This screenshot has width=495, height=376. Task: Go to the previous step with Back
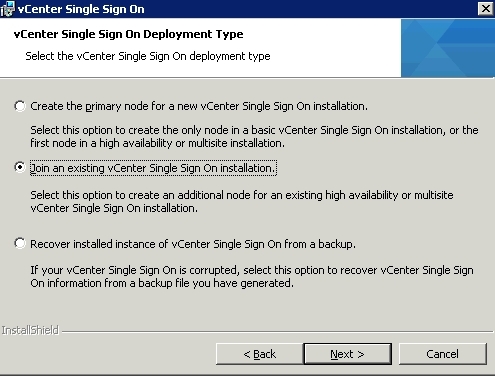259,354
